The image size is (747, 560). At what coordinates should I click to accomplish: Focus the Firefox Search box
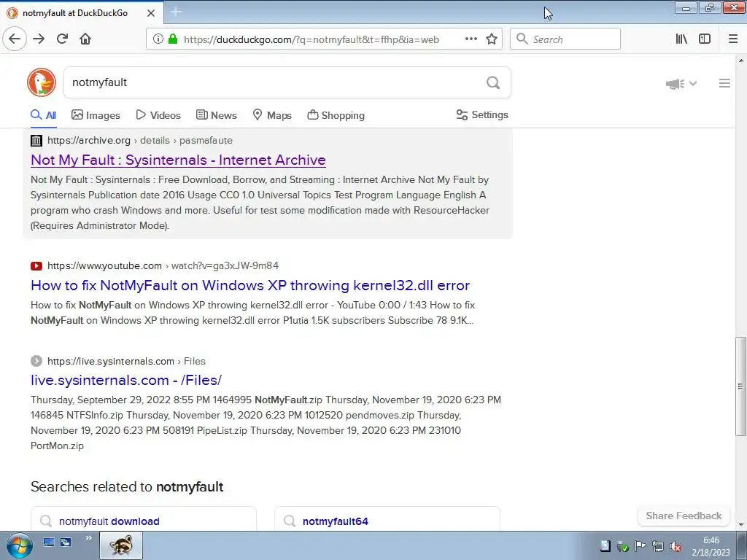pyautogui.click(x=565, y=39)
